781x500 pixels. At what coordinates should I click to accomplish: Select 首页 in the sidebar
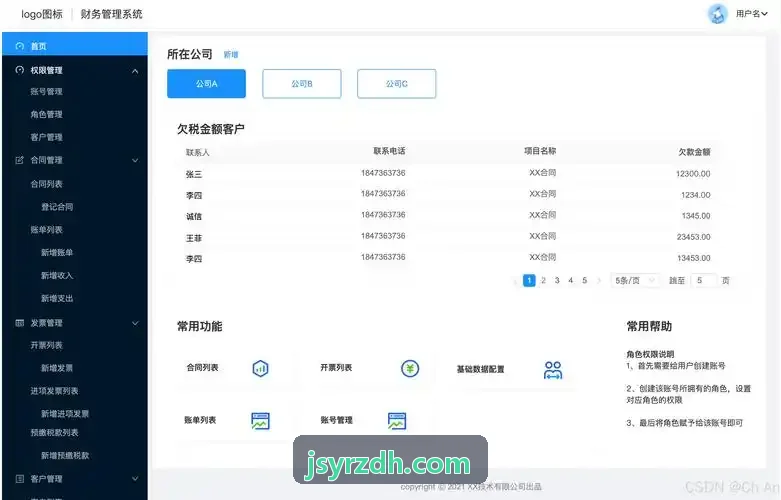75,44
